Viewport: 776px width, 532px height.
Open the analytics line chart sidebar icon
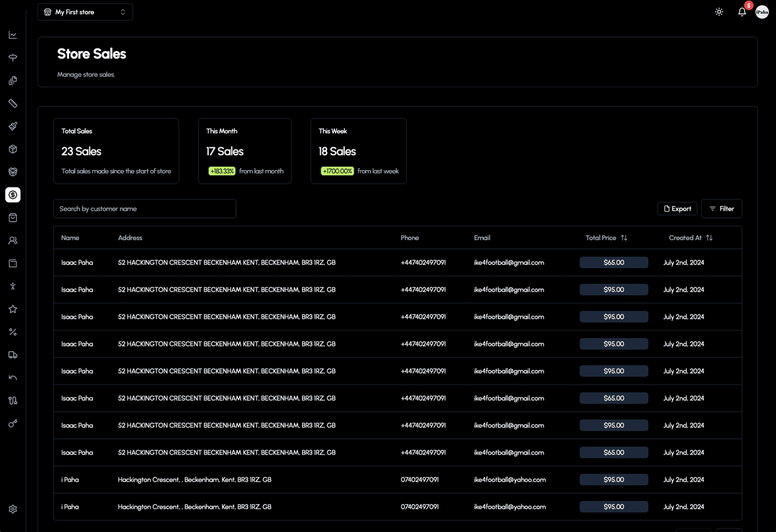(13, 35)
